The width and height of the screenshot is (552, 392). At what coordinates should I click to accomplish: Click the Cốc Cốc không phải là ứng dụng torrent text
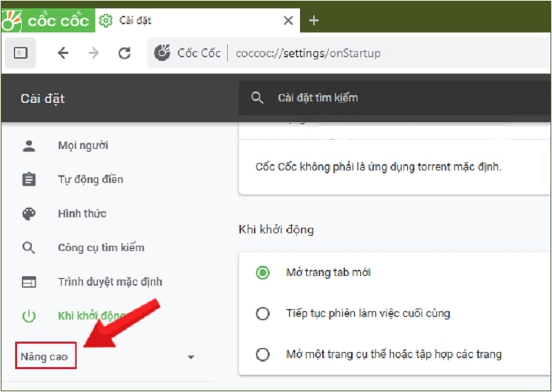pos(378,166)
